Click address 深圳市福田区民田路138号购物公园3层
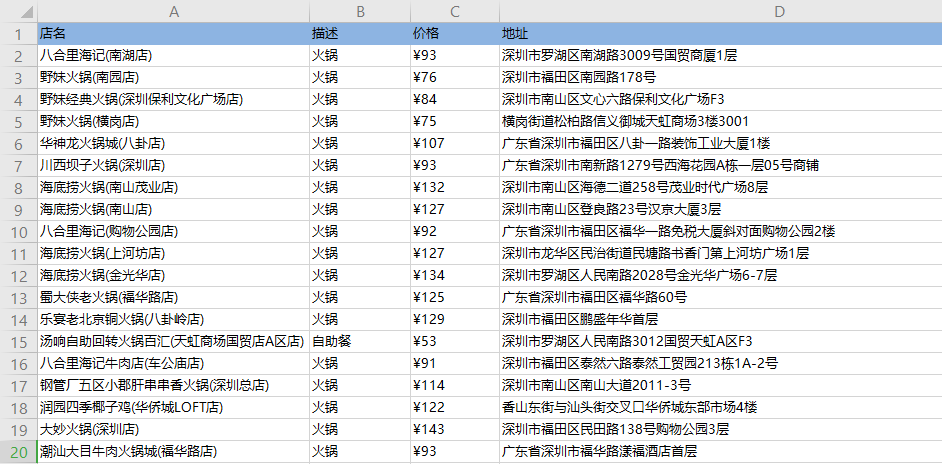This screenshot has width=942, height=464. pos(720,430)
